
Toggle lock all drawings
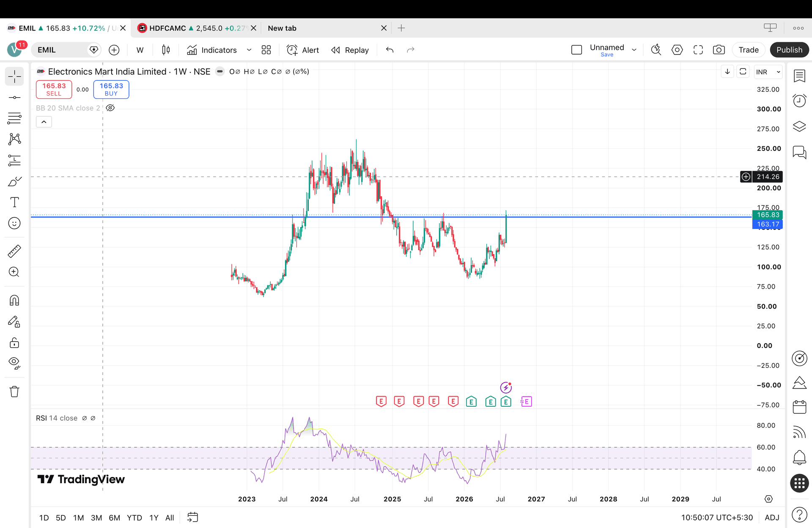pyautogui.click(x=14, y=342)
